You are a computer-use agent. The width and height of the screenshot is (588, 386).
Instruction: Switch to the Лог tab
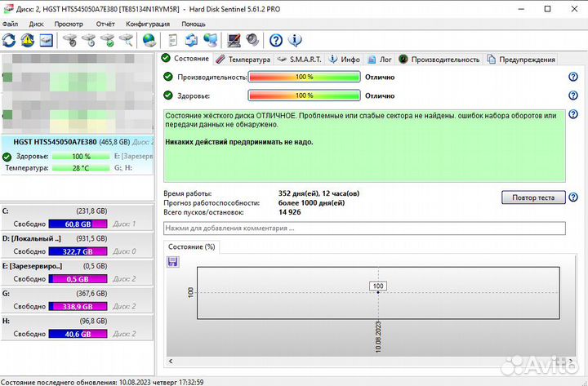coord(380,60)
